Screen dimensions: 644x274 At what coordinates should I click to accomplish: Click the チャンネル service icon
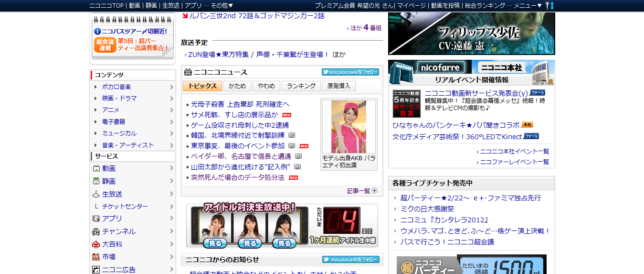tap(96, 231)
